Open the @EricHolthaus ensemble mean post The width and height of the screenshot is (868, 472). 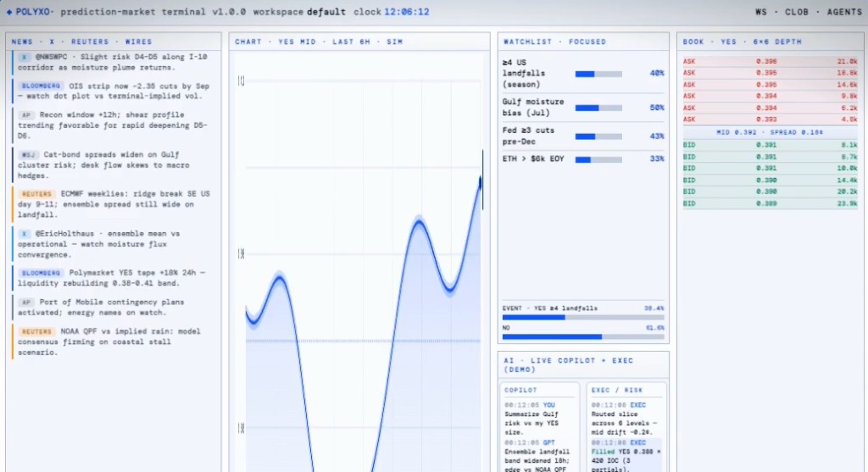tap(113, 244)
